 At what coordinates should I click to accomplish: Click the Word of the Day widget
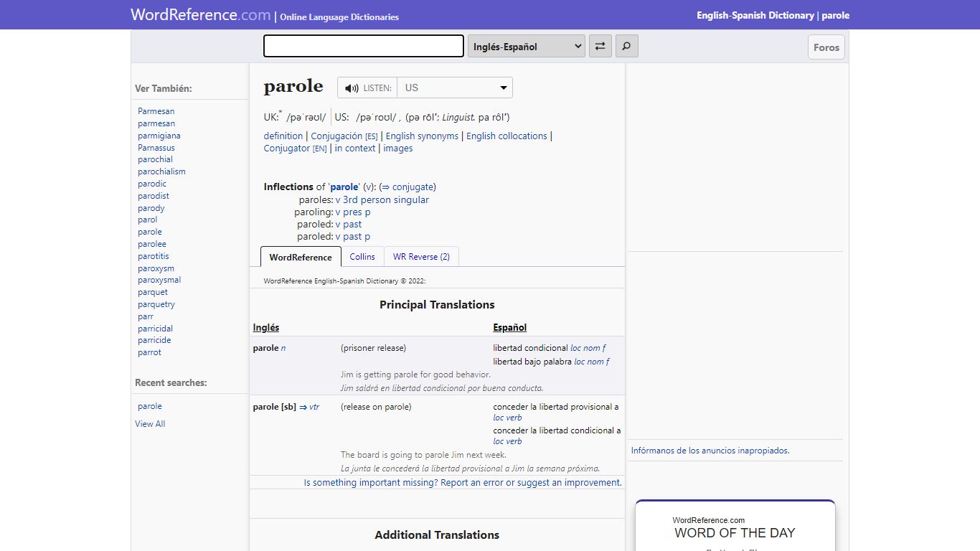click(x=735, y=526)
